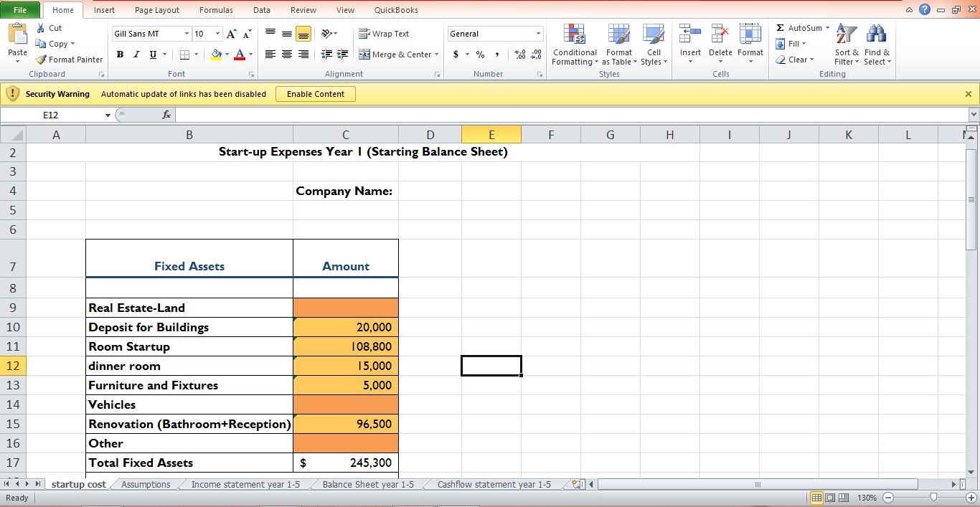Switch to the Assumptions sheet tab
Image resolution: width=980 pixels, height=507 pixels.
pos(146,485)
